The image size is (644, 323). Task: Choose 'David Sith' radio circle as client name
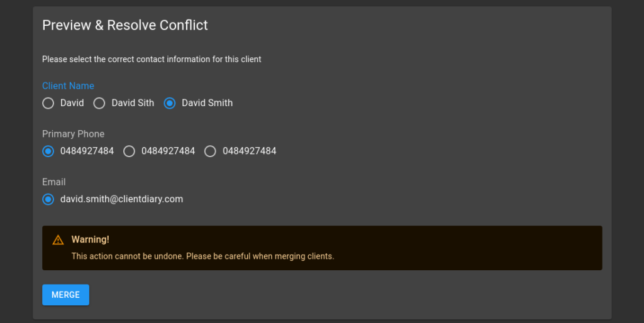[x=99, y=103]
